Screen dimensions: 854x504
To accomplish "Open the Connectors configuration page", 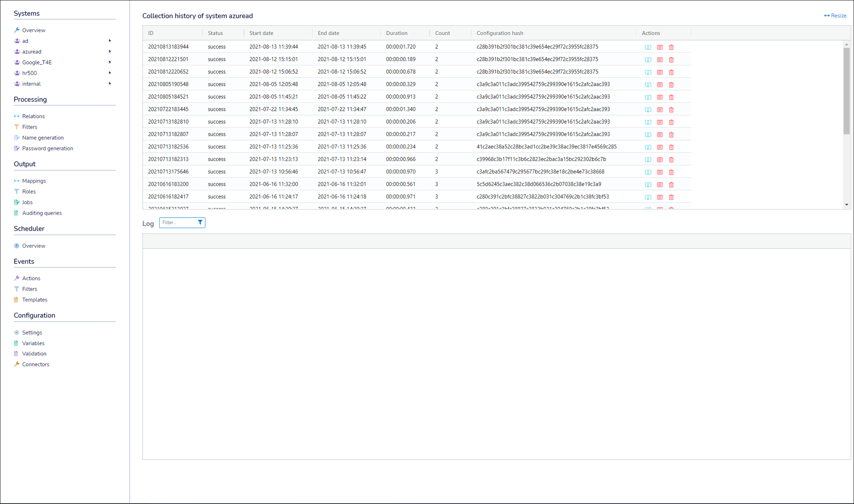I will [x=36, y=364].
